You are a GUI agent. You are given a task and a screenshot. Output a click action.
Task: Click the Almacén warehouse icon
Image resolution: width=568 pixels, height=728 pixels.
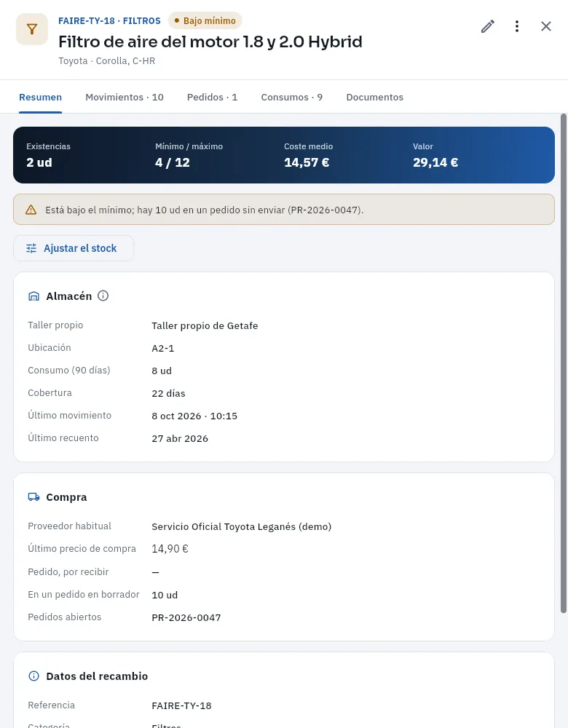[34, 296]
